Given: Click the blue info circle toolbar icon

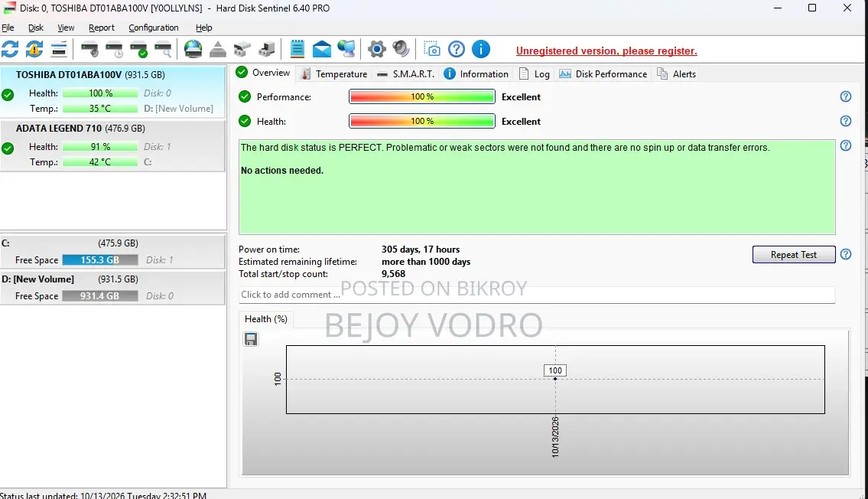Looking at the screenshot, I should [481, 49].
